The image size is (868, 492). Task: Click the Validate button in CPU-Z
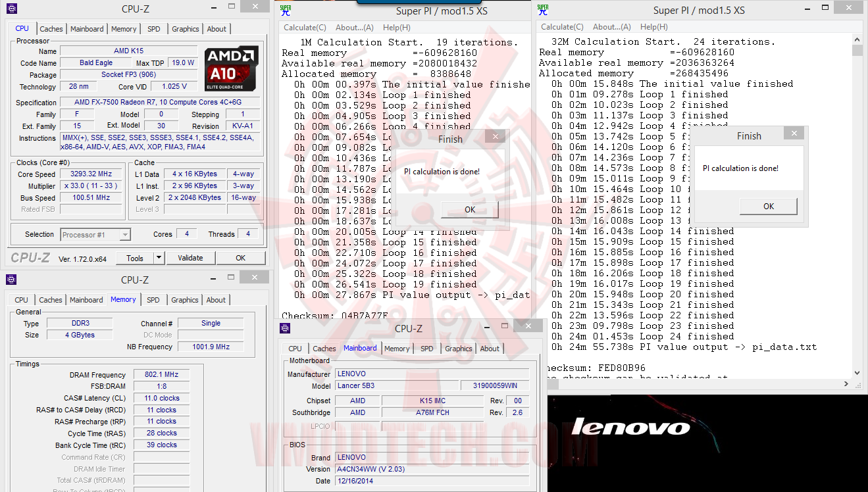(190, 257)
